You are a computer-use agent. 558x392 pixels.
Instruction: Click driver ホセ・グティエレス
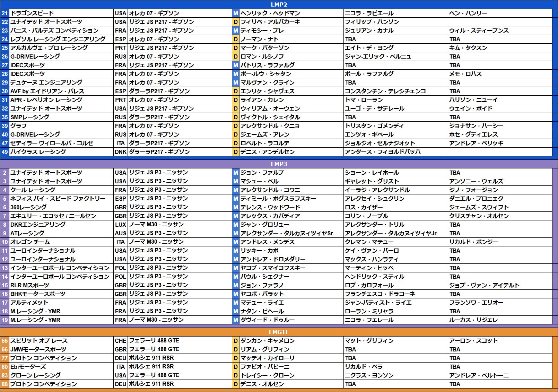[x=473, y=134]
